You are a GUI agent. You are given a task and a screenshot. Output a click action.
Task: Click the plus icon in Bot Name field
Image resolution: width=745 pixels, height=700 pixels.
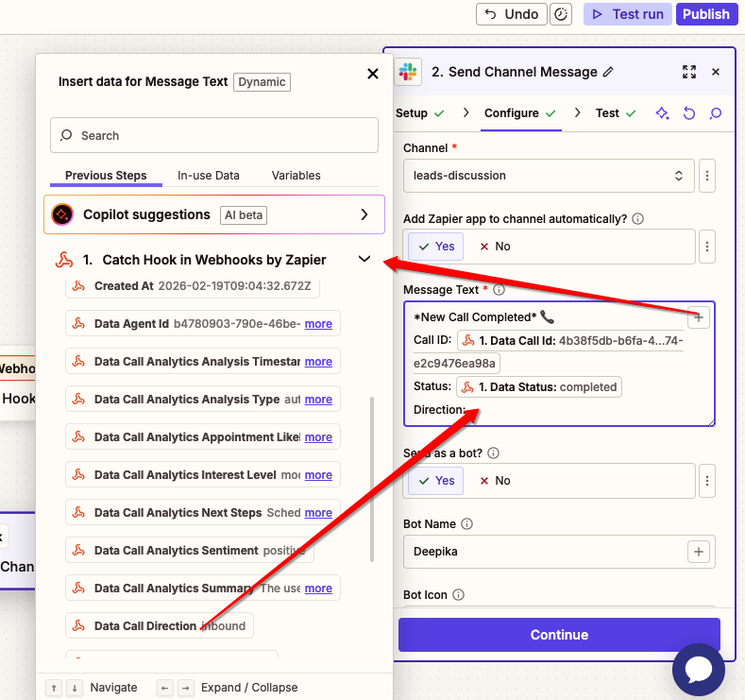699,551
